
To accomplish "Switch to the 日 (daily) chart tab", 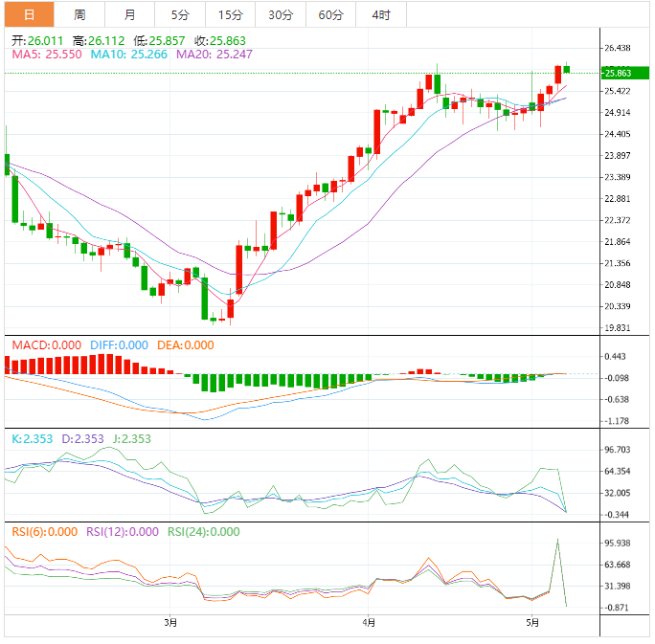I will point(30,14).
